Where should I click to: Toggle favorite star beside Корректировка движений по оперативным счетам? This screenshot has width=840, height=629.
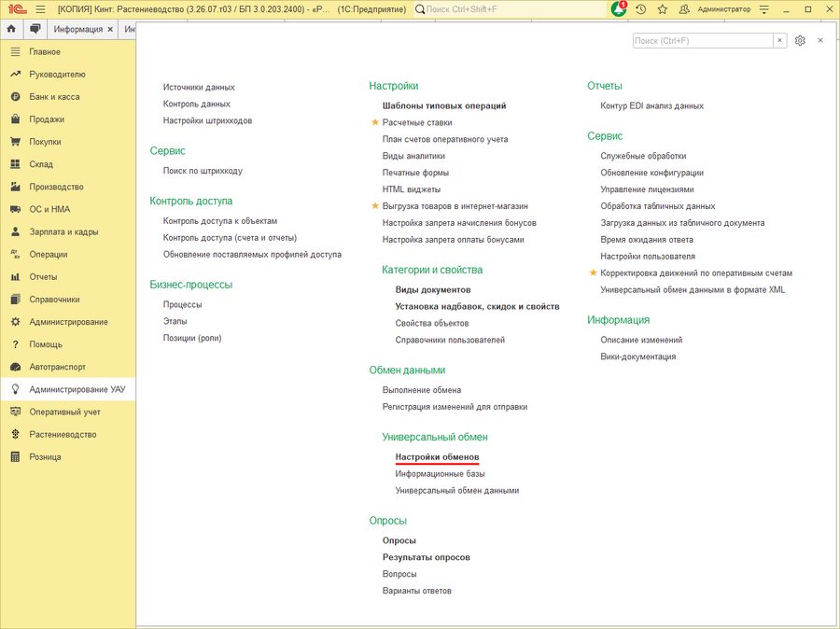593,273
